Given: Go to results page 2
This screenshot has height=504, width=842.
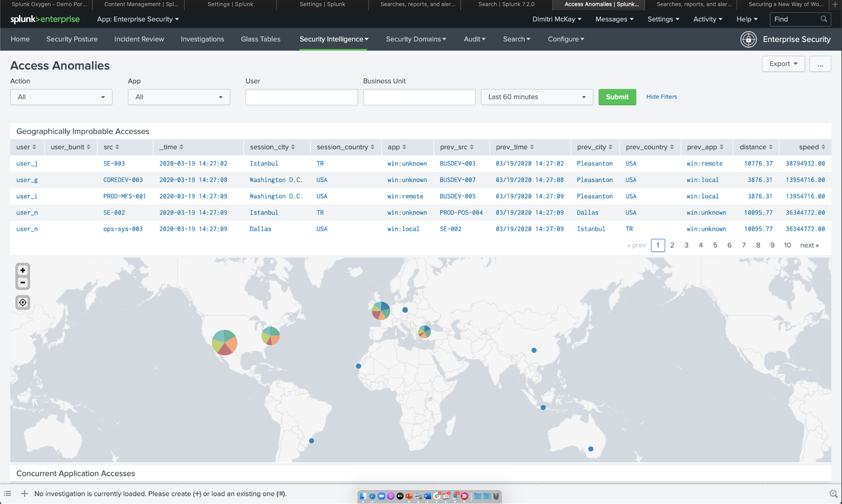Looking at the screenshot, I should (672, 245).
